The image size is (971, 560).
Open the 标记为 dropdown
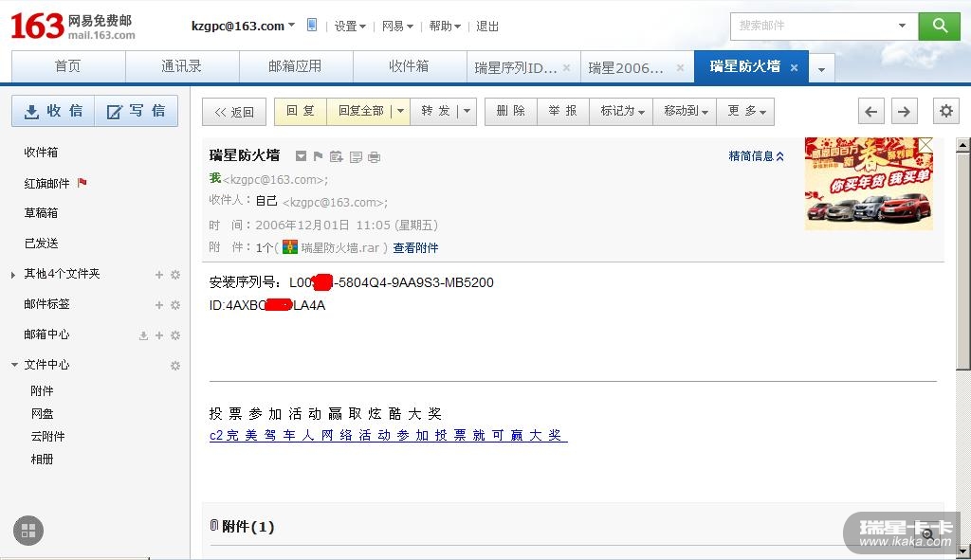point(622,112)
